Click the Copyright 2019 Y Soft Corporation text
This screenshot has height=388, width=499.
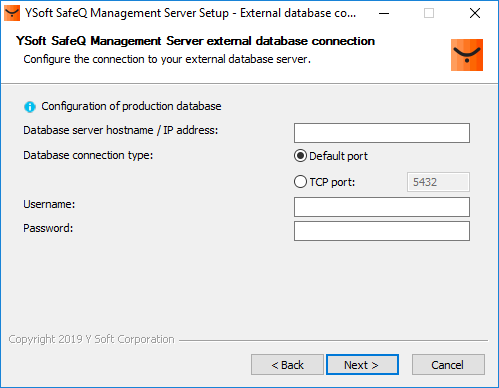[x=91, y=339]
